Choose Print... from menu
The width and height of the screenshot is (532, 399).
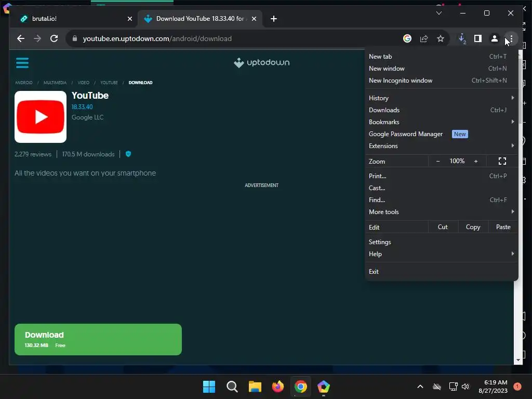442,176
